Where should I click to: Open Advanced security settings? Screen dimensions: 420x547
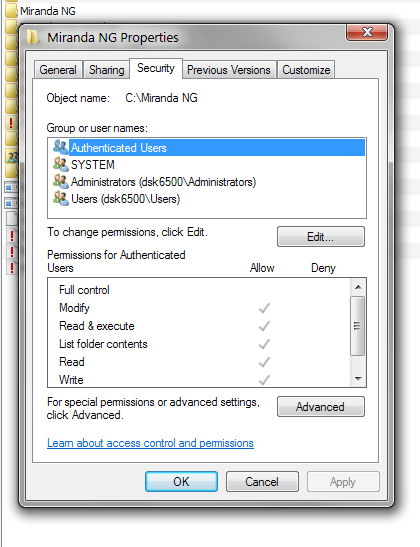click(x=321, y=407)
